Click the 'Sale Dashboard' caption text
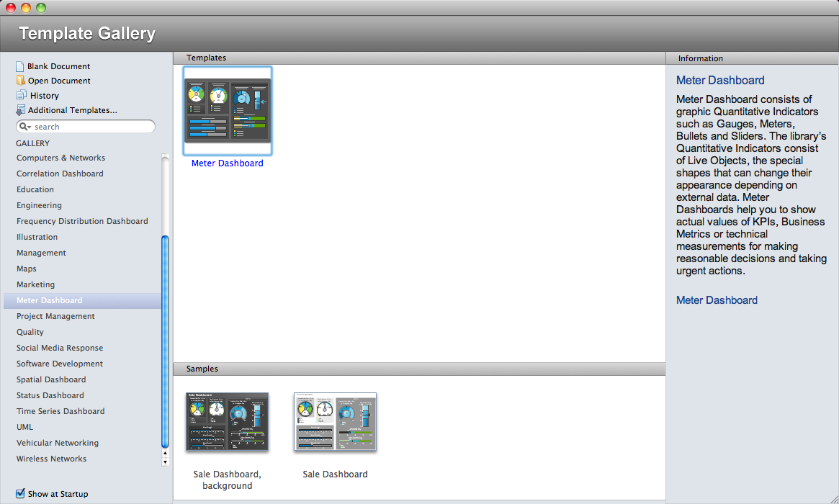Viewport: 839px width, 504px height. pos(335,474)
